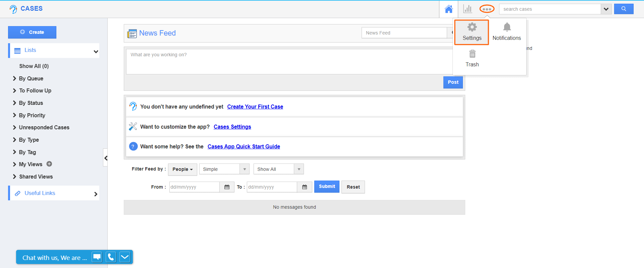Open the search cases dropdown arrow
Image resolution: width=644 pixels, height=268 pixels.
pyautogui.click(x=606, y=9)
